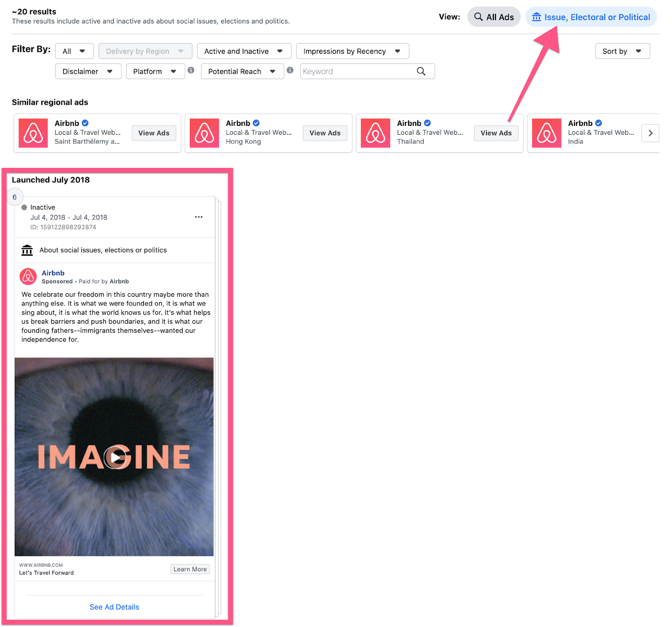
Task: Expand Active and Inactive dropdown
Action: [244, 51]
